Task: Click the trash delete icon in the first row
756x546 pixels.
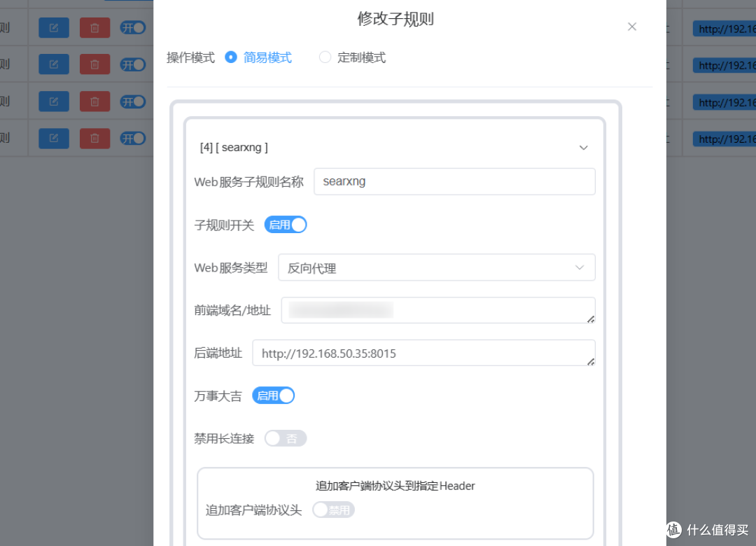Action: click(94, 27)
